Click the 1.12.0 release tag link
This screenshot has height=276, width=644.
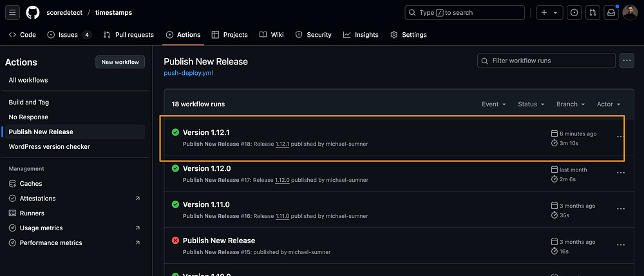282,180
